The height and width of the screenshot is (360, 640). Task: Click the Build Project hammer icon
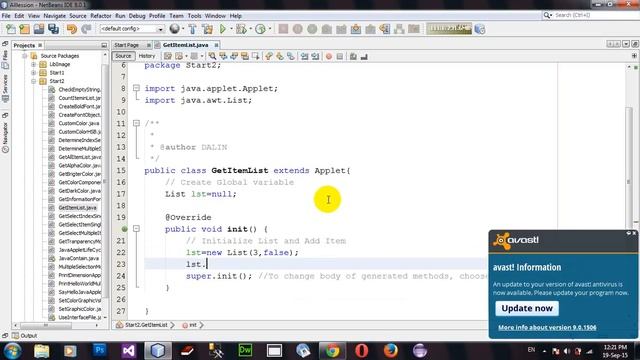click(192, 29)
